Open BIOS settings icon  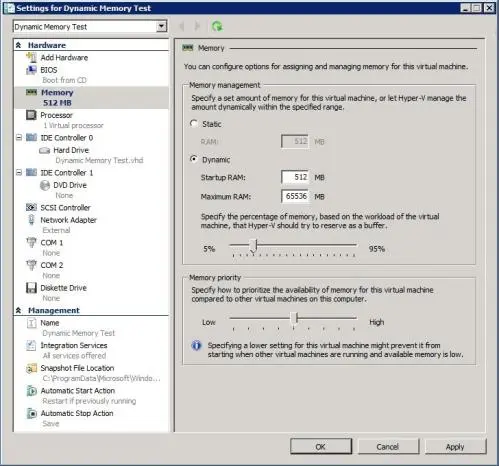[31, 70]
